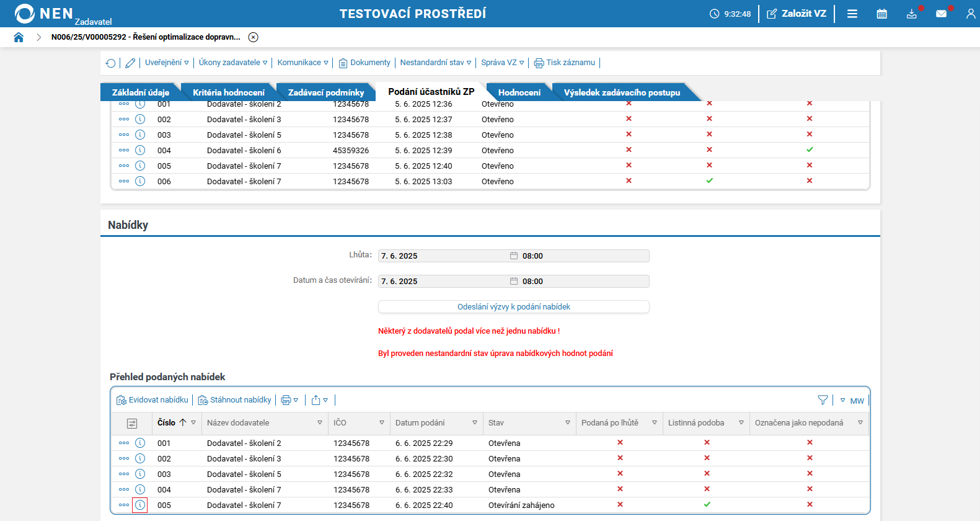This screenshot has height=521, width=980.
Task: Switch to the Kritéria hodnocení tab
Action: click(x=228, y=92)
